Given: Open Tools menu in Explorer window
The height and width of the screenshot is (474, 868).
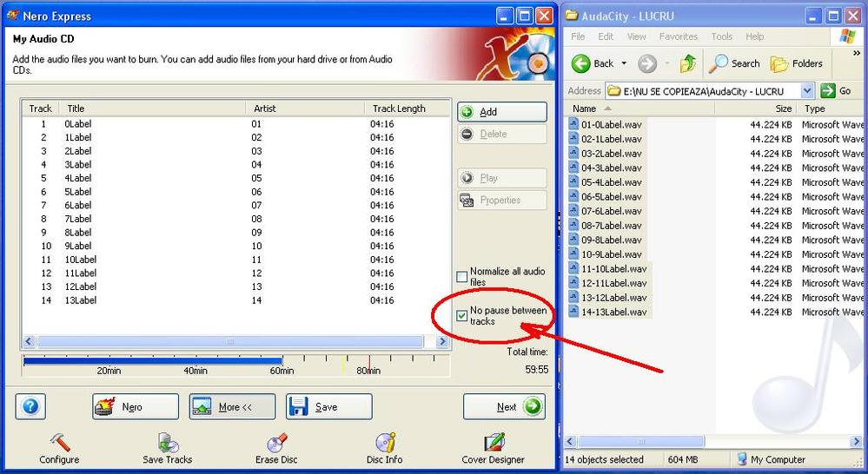Looking at the screenshot, I should click(722, 36).
